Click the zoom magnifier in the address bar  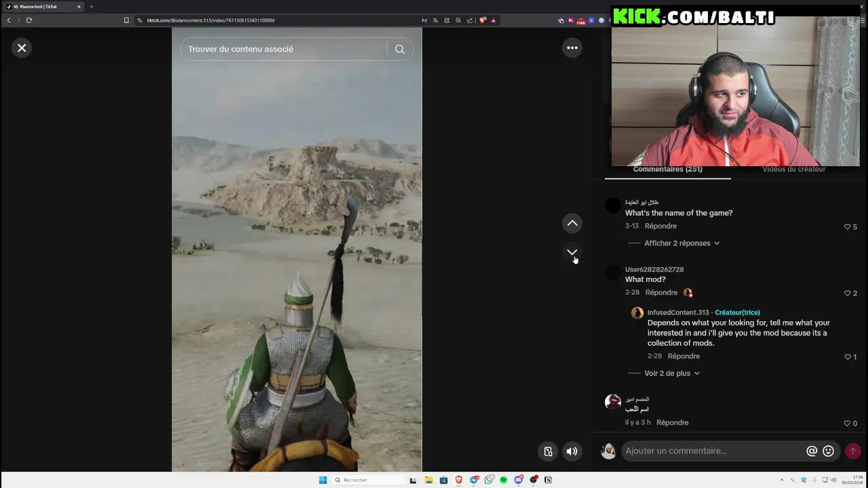click(x=458, y=20)
